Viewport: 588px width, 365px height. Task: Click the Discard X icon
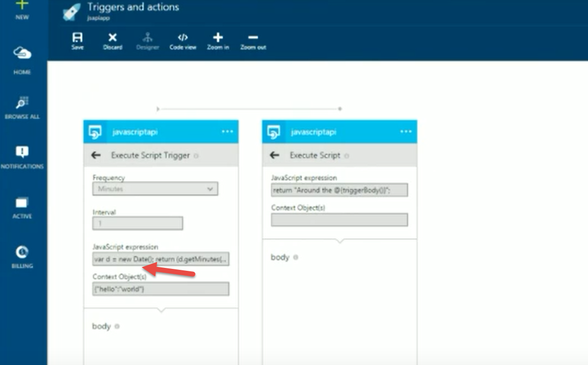(x=113, y=38)
